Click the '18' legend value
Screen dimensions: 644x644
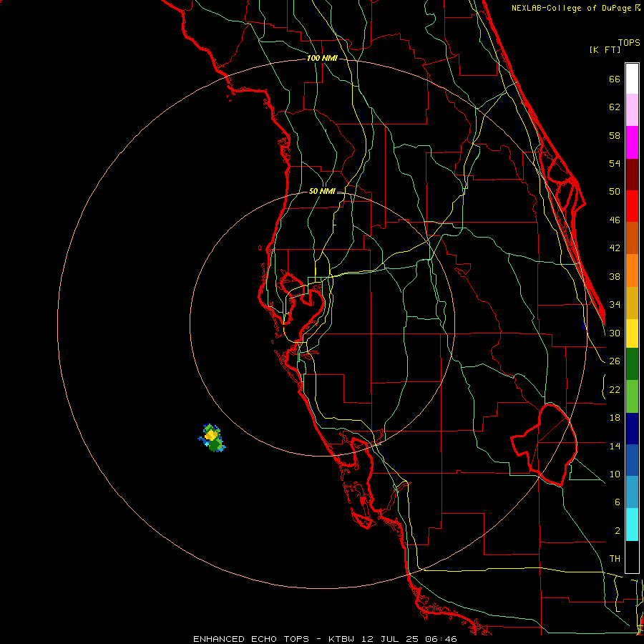click(x=615, y=418)
